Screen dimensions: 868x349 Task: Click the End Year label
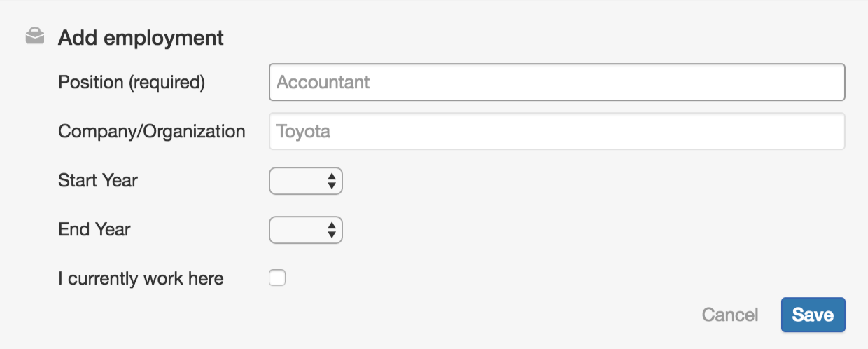tap(94, 229)
